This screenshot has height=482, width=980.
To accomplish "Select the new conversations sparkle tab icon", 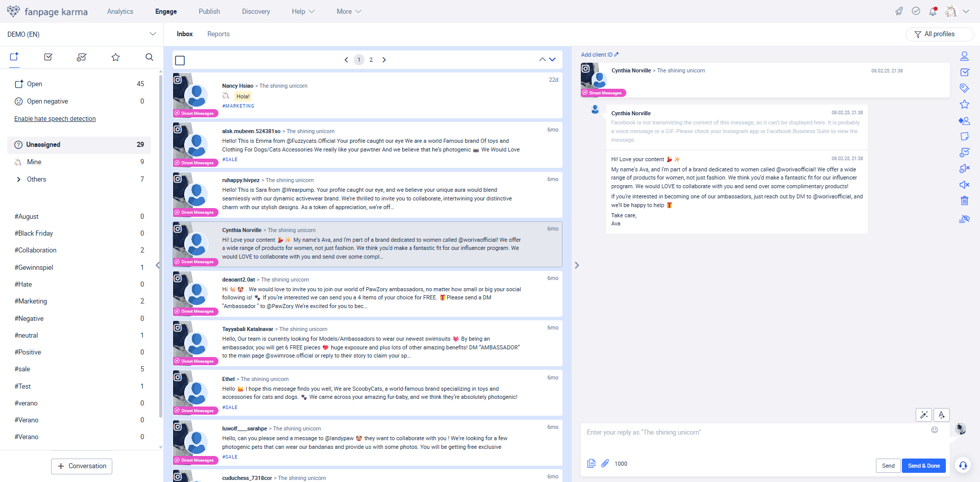I will click(14, 57).
